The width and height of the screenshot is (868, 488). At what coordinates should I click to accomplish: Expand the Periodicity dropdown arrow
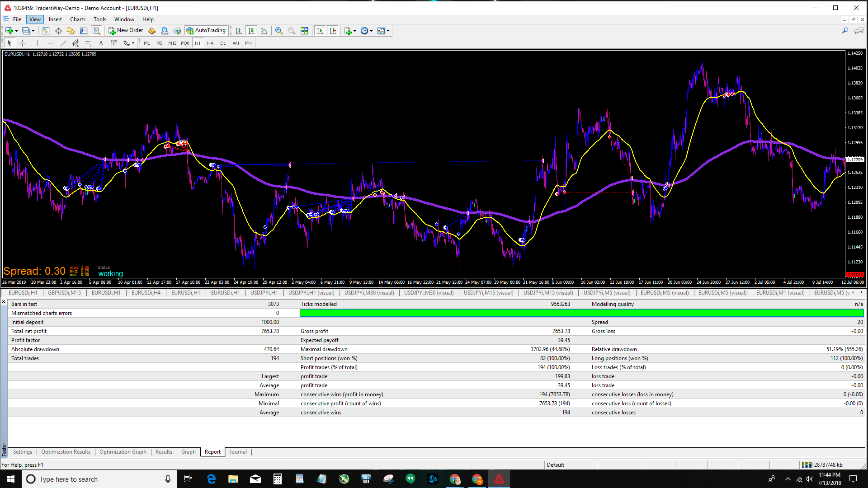pos(371,31)
